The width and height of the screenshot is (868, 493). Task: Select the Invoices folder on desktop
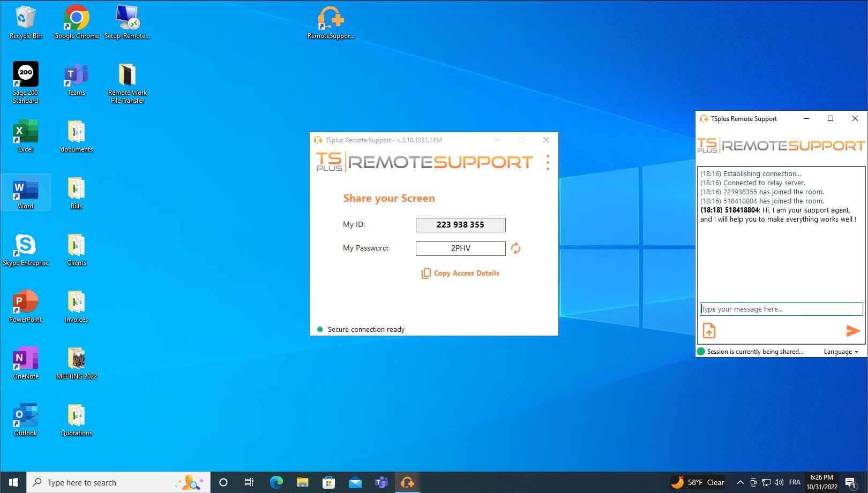click(77, 306)
